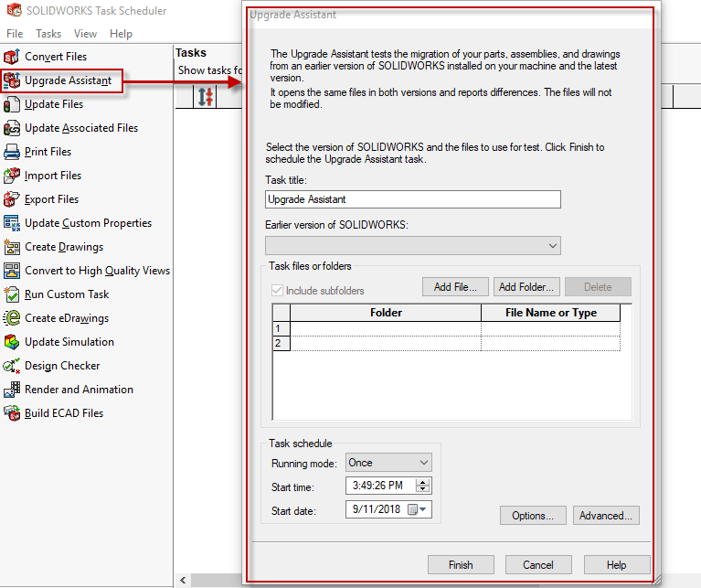This screenshot has height=588, width=701.
Task: Open the Help menu
Action: pyautogui.click(x=122, y=34)
